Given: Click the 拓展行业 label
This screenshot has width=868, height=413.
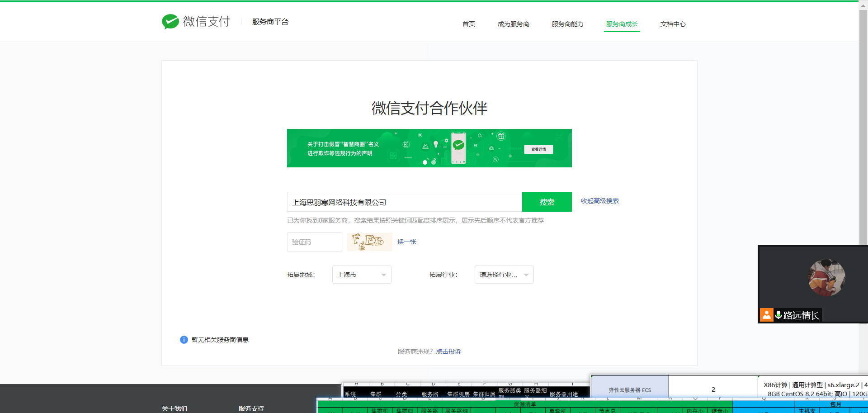Looking at the screenshot, I should 443,275.
